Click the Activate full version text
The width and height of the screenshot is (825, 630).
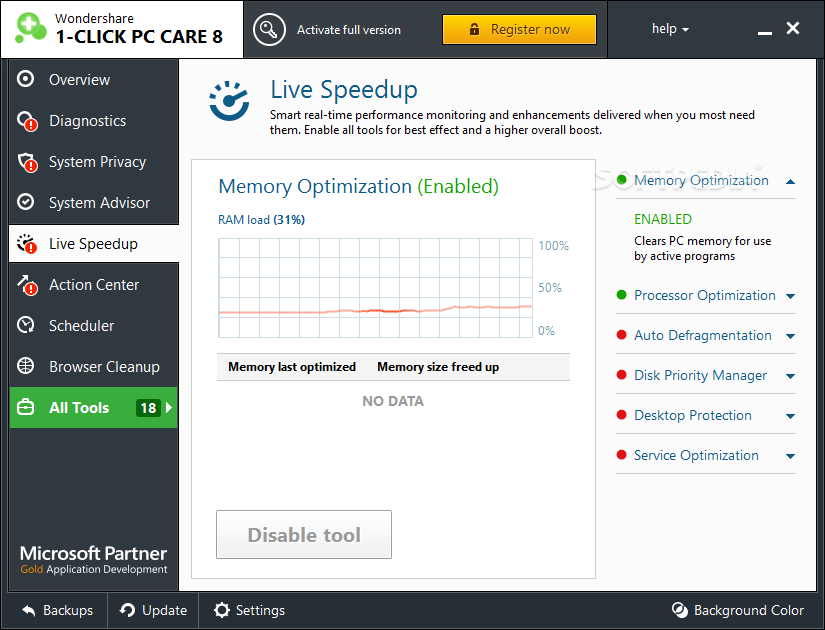click(x=348, y=30)
